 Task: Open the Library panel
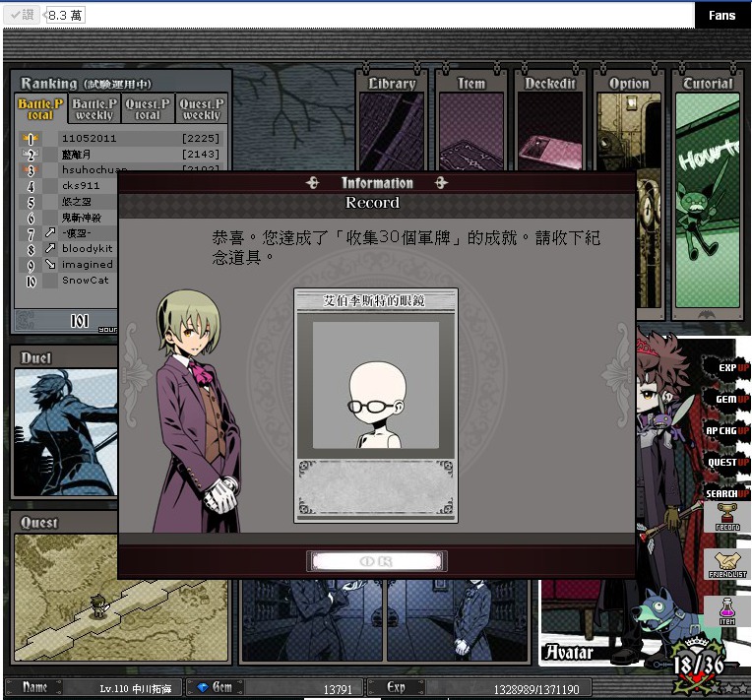(x=392, y=122)
